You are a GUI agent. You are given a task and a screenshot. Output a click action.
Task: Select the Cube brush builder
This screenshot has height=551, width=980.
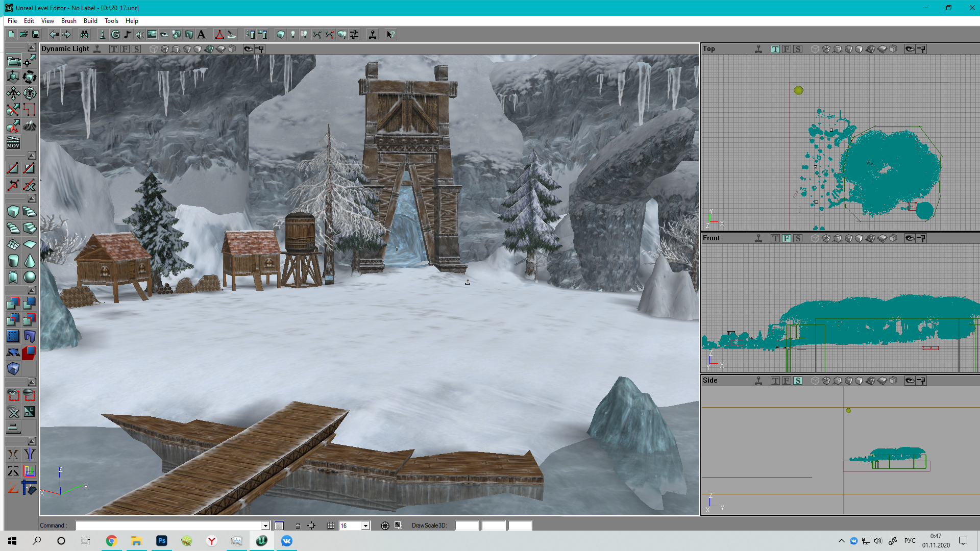[13, 211]
